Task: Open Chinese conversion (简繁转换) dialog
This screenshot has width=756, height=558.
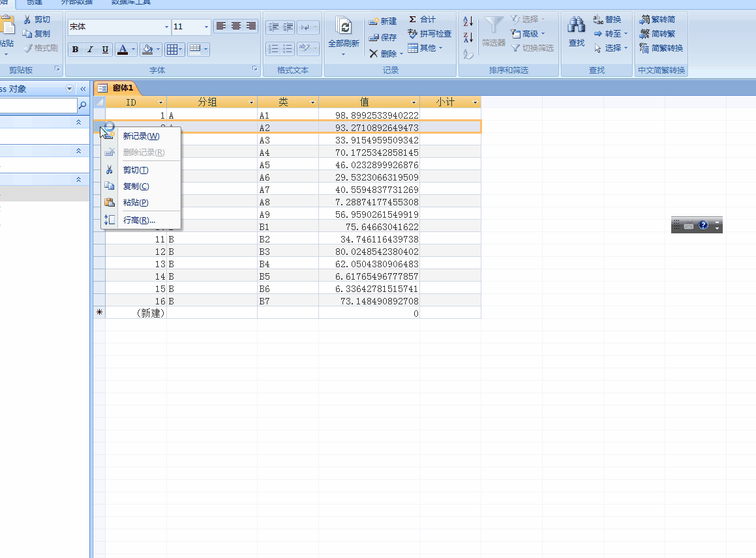Action: (661, 48)
